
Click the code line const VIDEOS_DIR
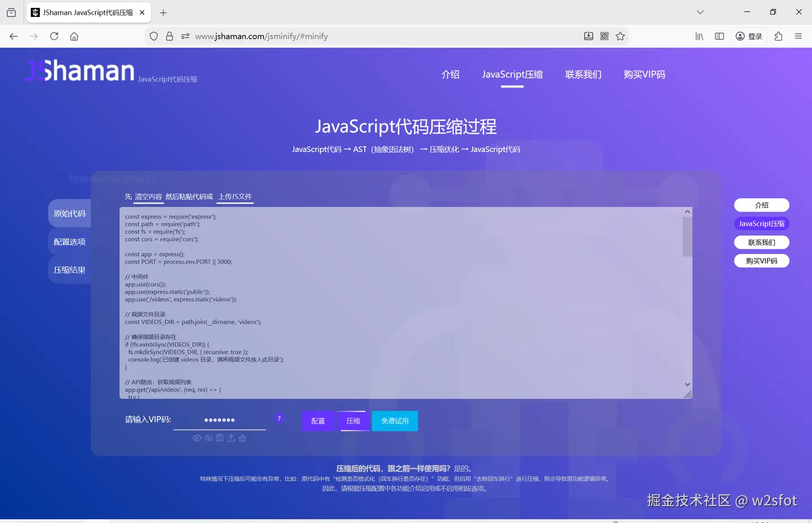(193, 322)
